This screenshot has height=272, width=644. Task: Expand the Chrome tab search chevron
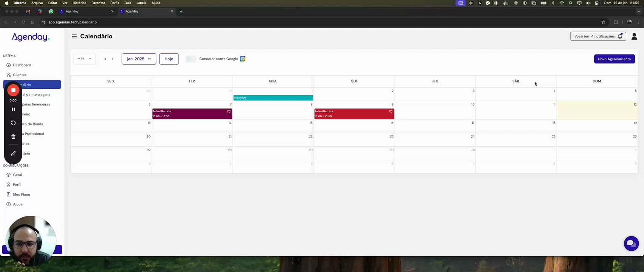pos(639,11)
